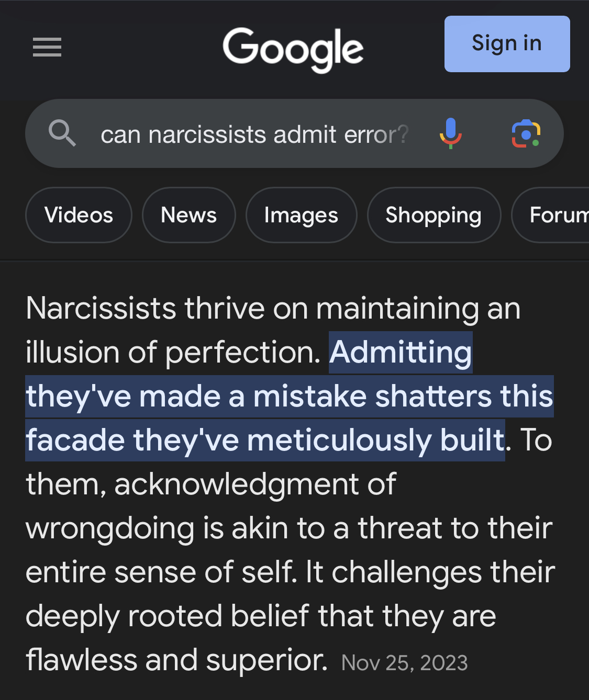
Task: Start voice search with the microphone
Action: point(450,133)
